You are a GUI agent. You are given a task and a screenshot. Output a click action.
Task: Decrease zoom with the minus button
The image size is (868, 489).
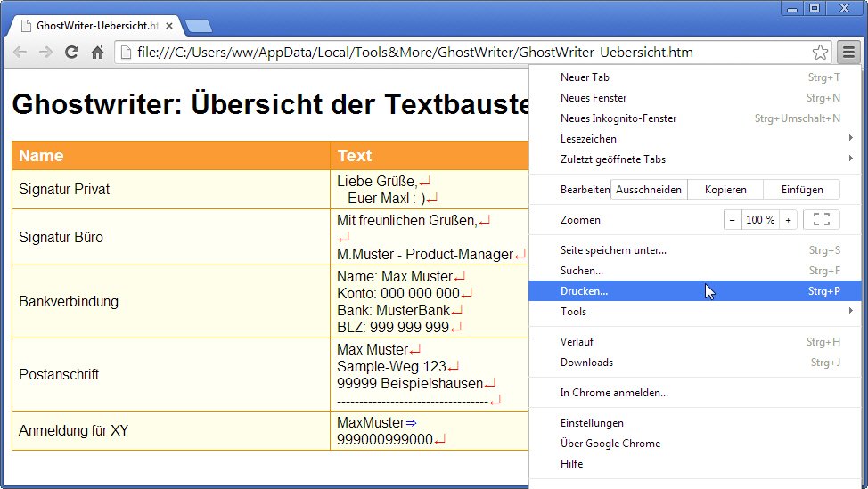733,220
